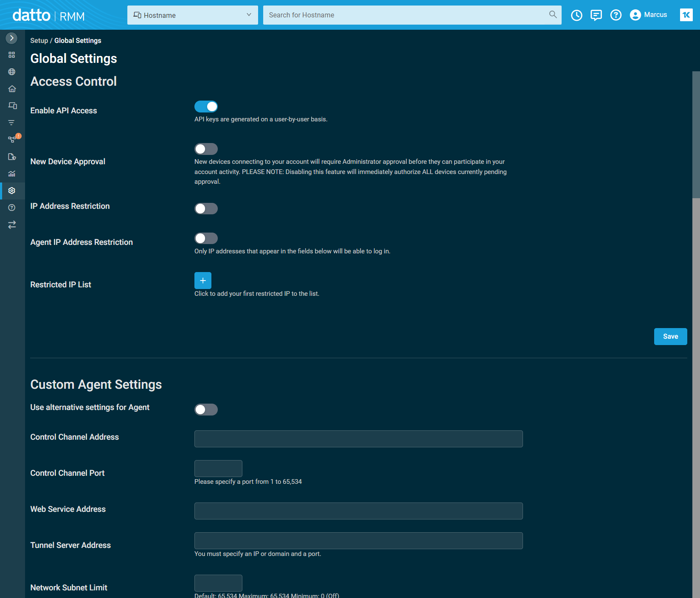Open the analytics chart icon in sidebar
The image size is (700, 598).
[x=12, y=174]
